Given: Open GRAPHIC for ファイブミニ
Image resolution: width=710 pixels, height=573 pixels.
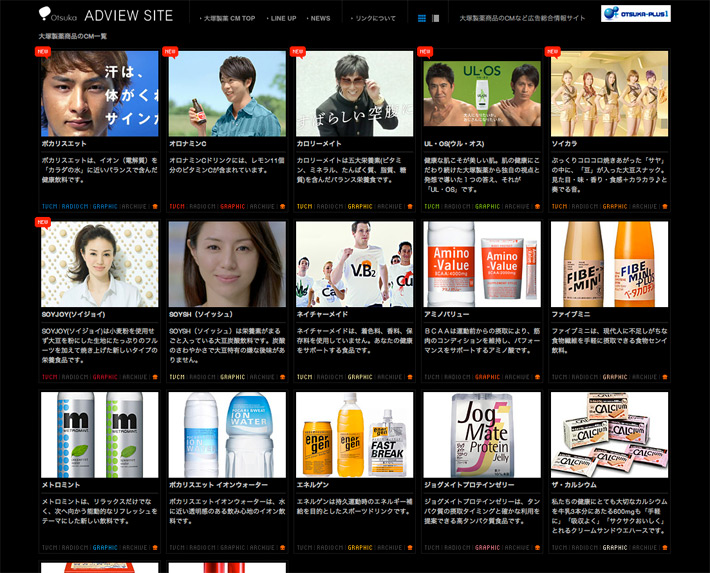Looking at the screenshot, I should coord(615,377).
